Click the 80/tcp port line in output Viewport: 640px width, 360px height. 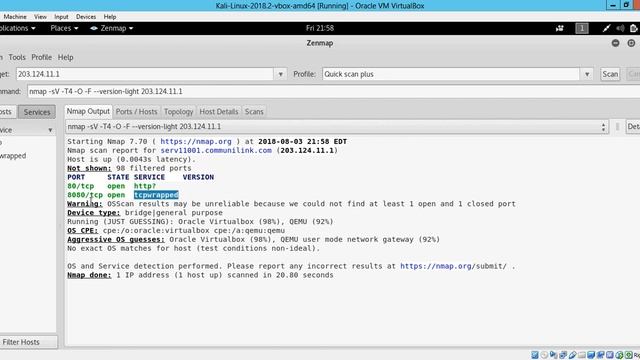(111, 186)
